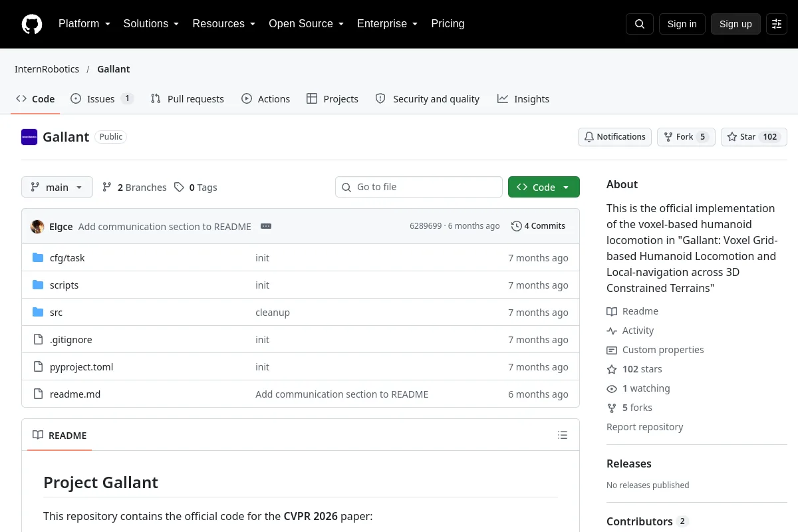Screen dimensions: 798x532
Task: Open the Gallant breadcrumb link
Action: [114, 69]
